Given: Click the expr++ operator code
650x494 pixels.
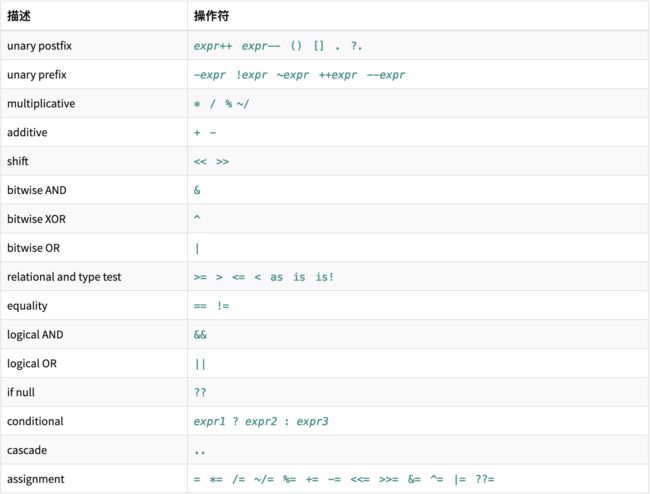Looking at the screenshot, I should (x=213, y=46).
